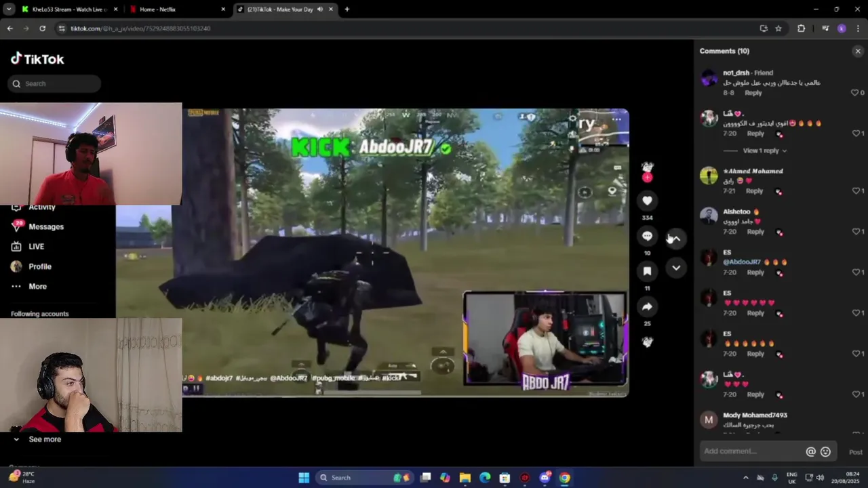Go to the next video with down chevron
868x488 pixels.
pos(676,268)
